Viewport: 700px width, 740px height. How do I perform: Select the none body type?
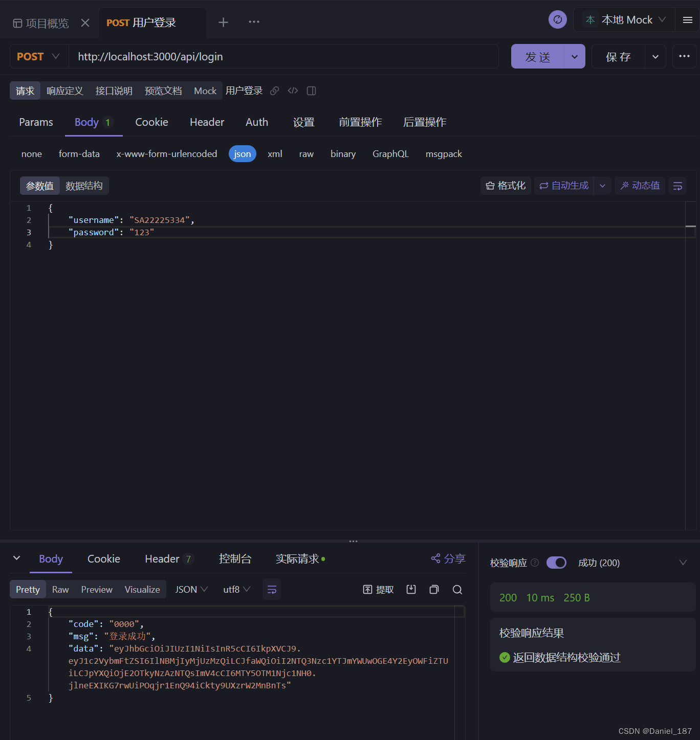point(32,154)
